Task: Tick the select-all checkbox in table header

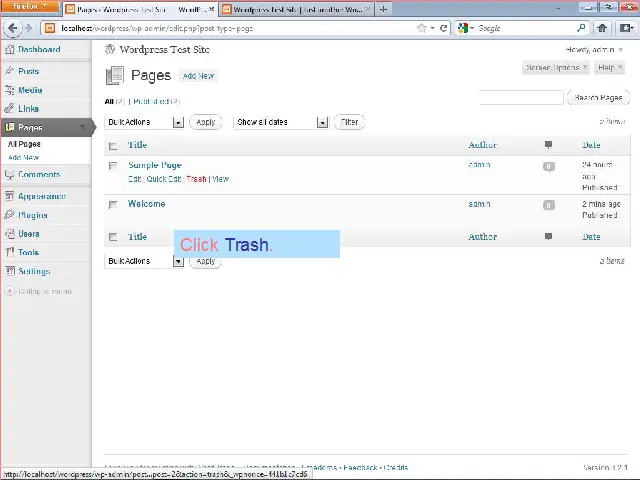Action: coord(113,146)
